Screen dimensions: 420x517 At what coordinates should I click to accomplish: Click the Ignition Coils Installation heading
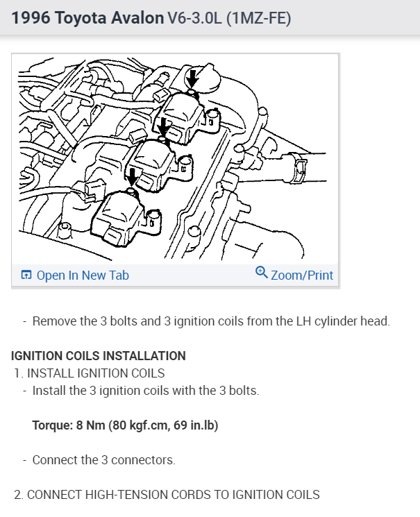coord(99,356)
